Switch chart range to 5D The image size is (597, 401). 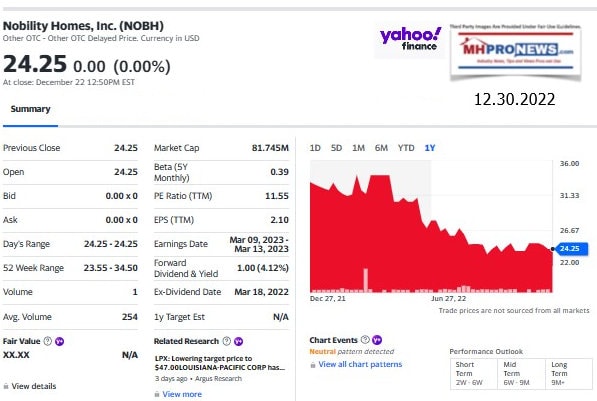(336, 148)
